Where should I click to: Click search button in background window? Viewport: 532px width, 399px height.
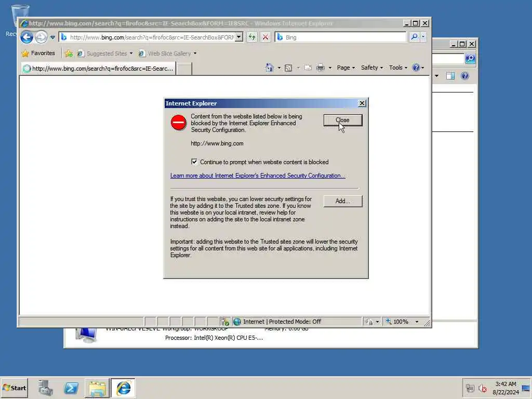pos(470,58)
